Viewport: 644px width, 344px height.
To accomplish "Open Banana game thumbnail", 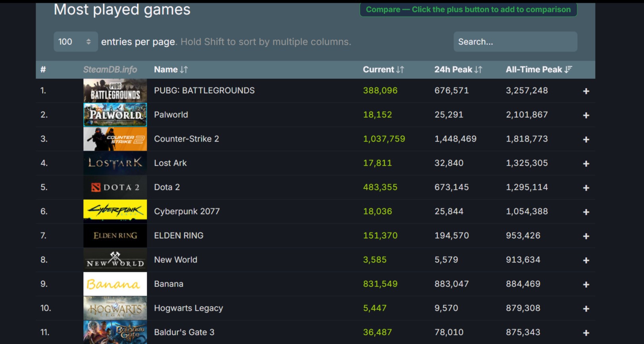I will 115,284.
